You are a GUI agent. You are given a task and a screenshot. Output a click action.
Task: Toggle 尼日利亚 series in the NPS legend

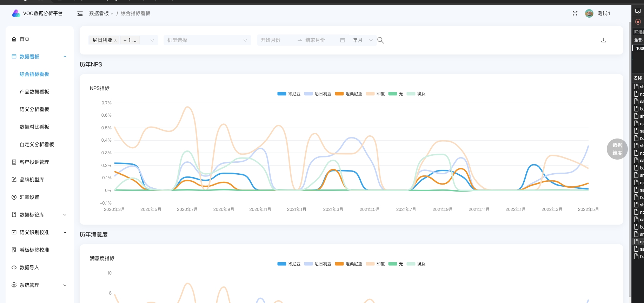point(318,94)
